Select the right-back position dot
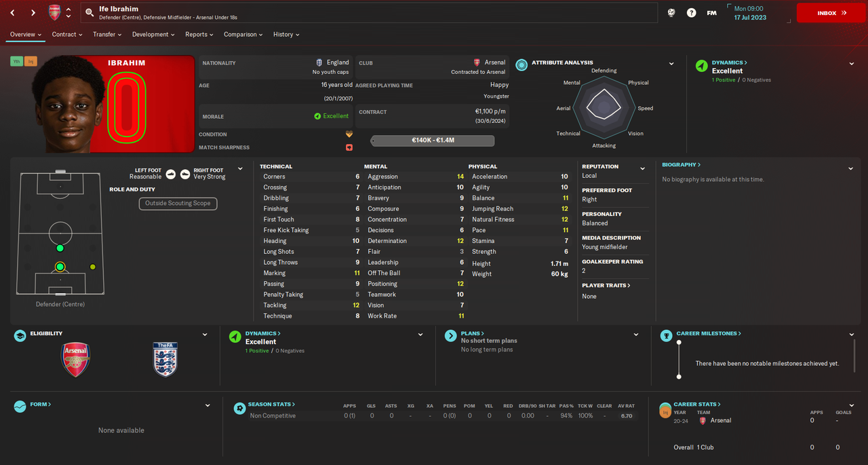 point(93,267)
